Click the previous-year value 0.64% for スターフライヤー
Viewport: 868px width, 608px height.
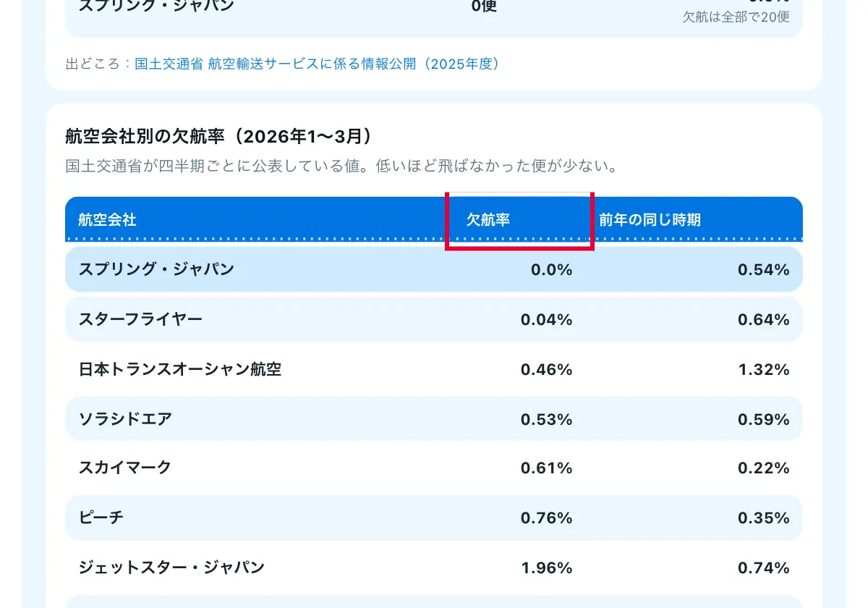pos(764,319)
